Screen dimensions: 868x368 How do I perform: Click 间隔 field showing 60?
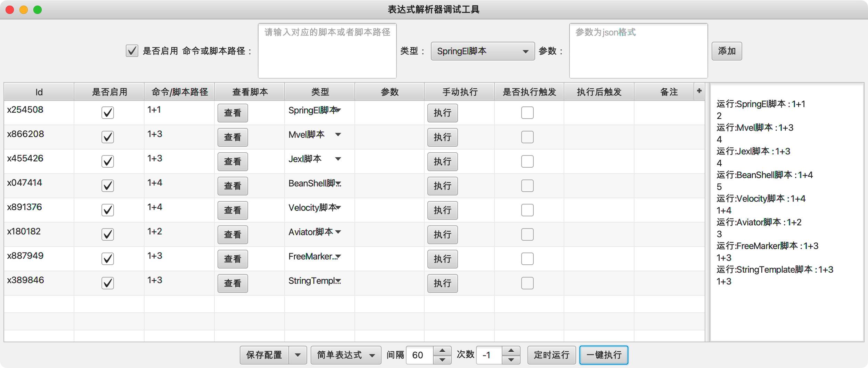[420, 355]
